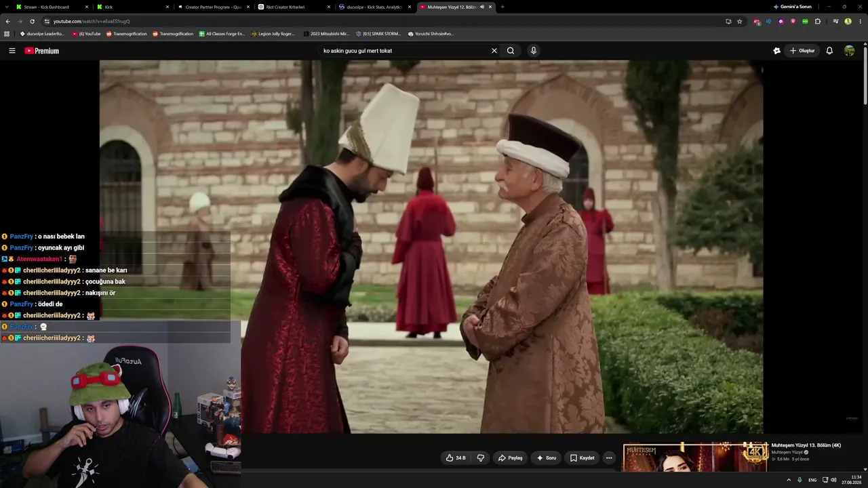This screenshot has height=488, width=868.
Task: Open YouTube notifications bell
Action: tap(829, 51)
